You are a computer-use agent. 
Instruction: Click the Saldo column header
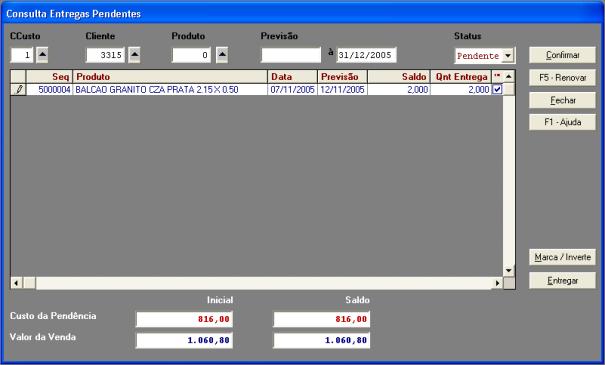(x=399, y=76)
